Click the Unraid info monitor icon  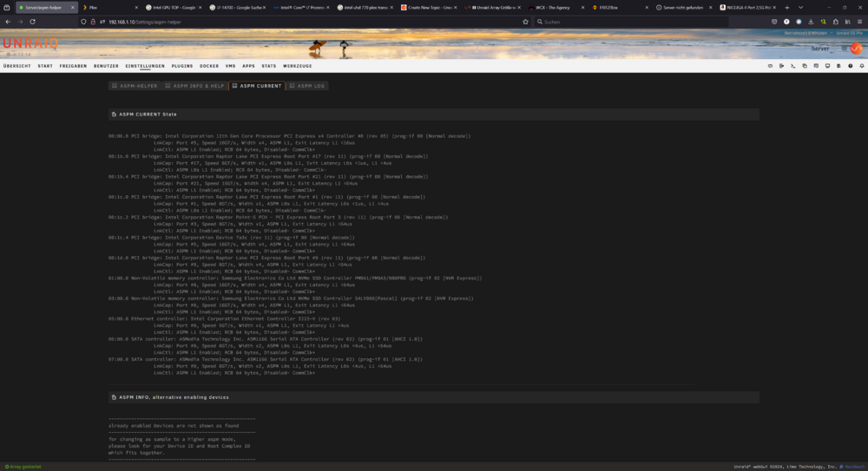pos(827,66)
